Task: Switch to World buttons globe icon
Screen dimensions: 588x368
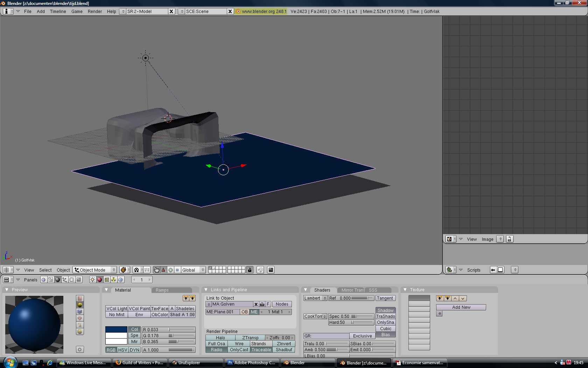Action: [121, 280]
